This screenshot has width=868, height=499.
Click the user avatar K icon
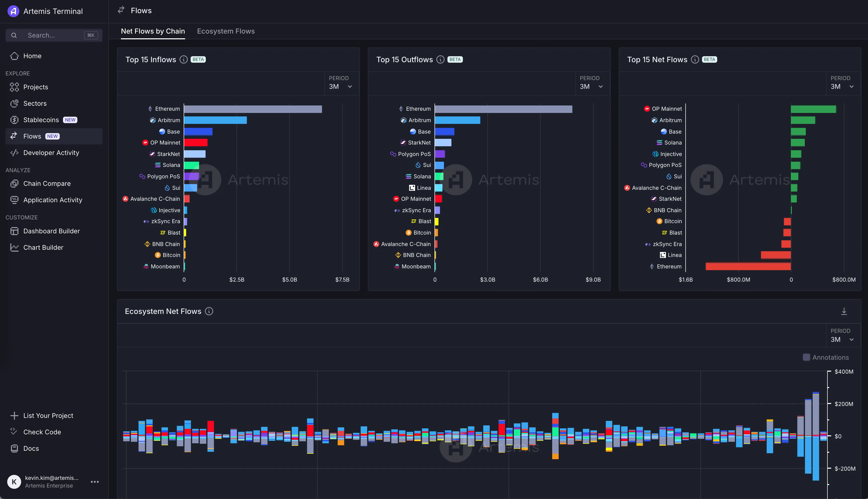[x=14, y=482]
